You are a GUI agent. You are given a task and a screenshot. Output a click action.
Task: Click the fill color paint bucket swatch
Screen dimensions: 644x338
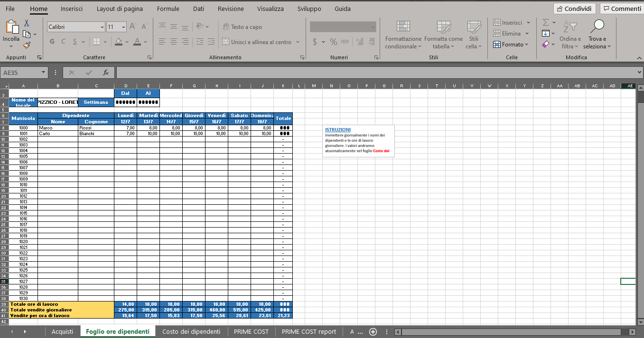click(x=119, y=42)
